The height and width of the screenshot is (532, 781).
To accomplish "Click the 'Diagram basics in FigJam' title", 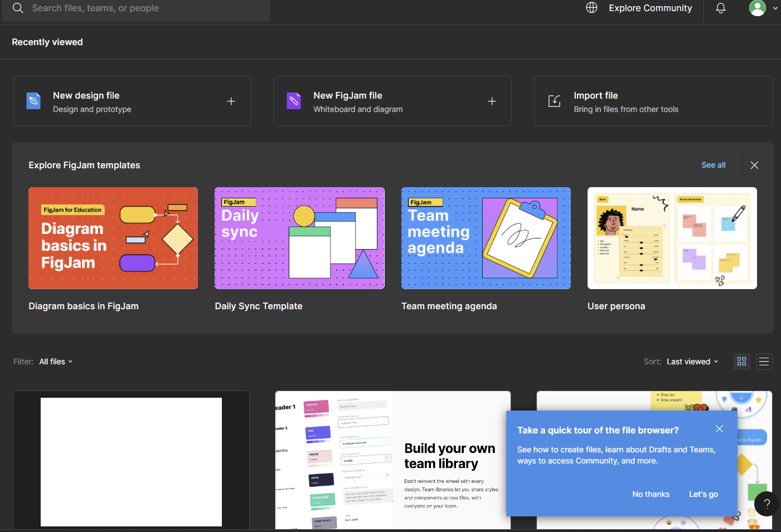I will 84,306.
